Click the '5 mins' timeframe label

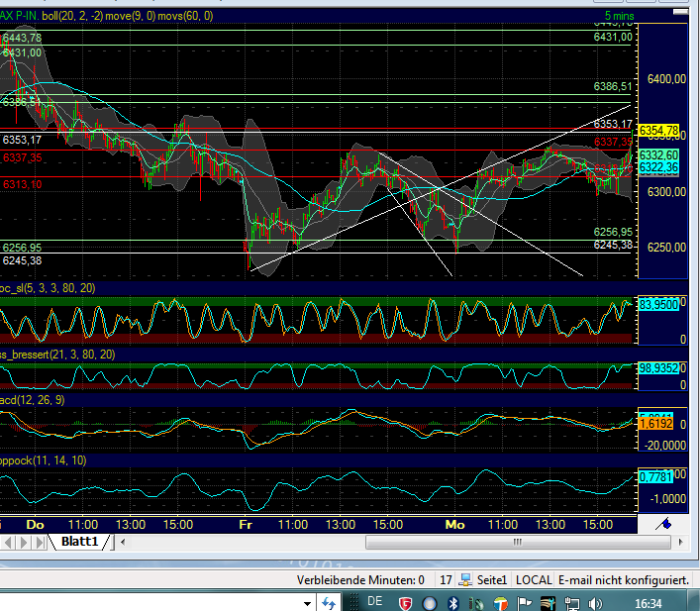coord(619,16)
